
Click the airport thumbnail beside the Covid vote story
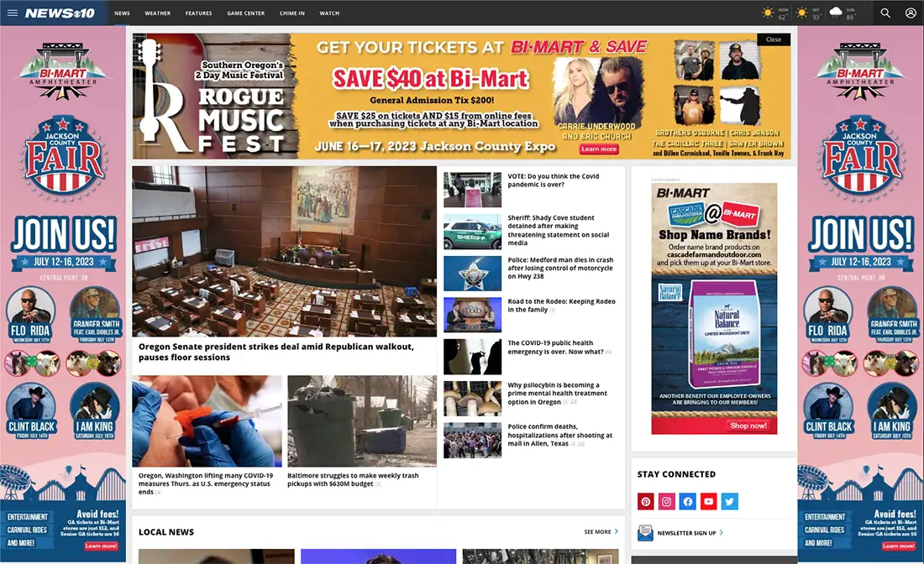point(473,190)
